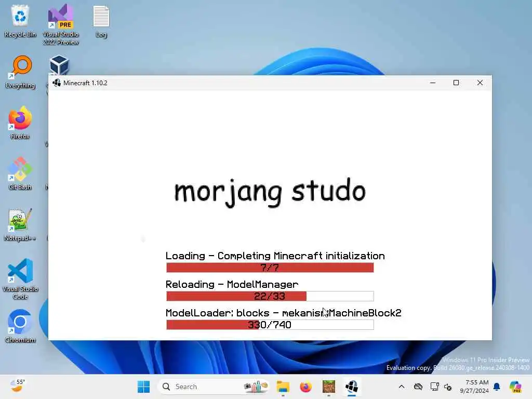This screenshot has width=532, height=399.
Task: Close the Minecraft 1.10.2 window
Action: (480, 83)
